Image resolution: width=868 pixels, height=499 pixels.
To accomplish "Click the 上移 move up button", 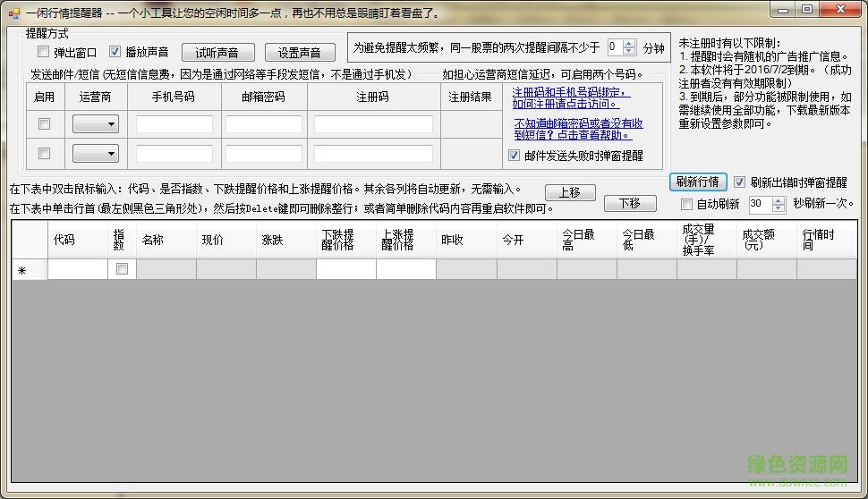I will (x=569, y=192).
